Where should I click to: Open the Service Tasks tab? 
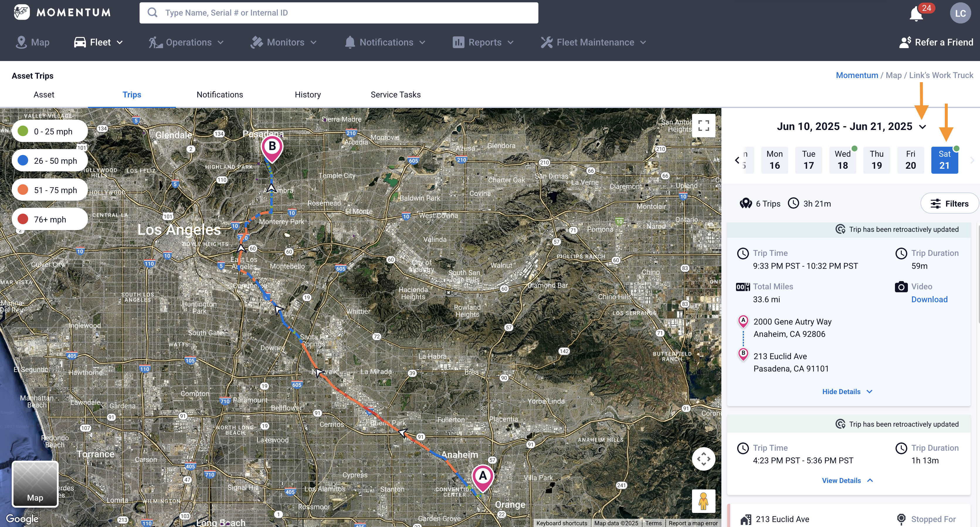coord(395,94)
